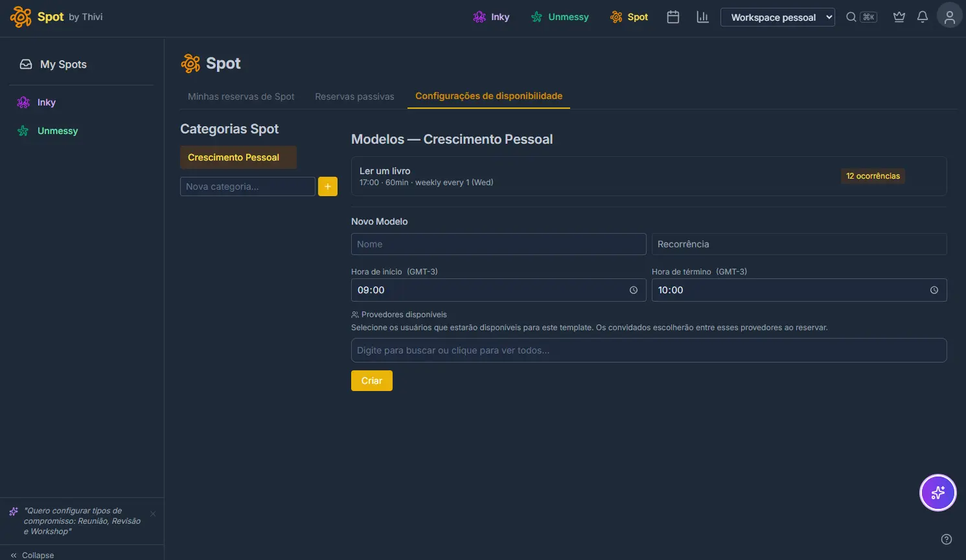
Task: Open the user profile avatar
Action: tap(950, 17)
